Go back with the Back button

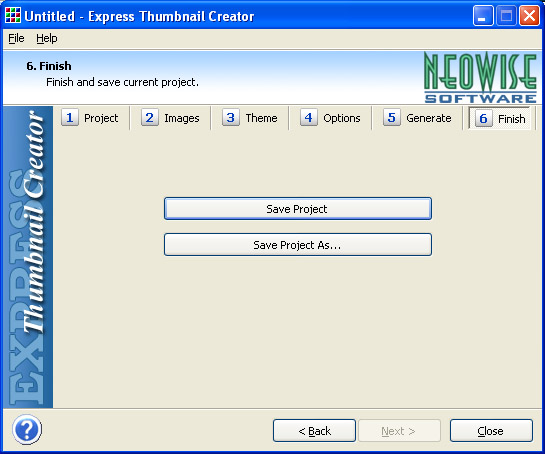(x=315, y=431)
